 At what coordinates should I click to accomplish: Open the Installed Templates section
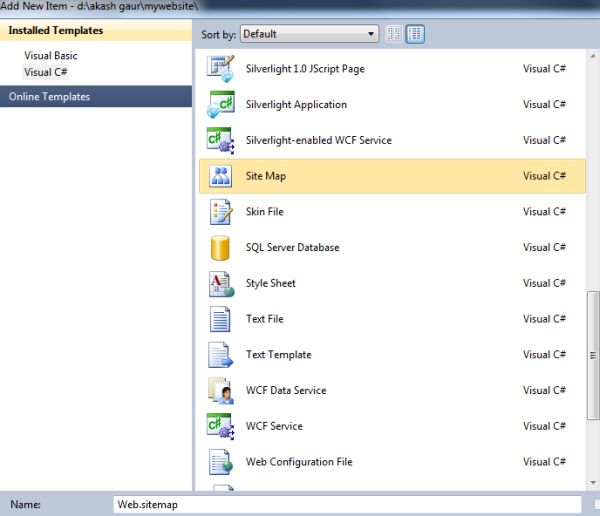coord(96,30)
